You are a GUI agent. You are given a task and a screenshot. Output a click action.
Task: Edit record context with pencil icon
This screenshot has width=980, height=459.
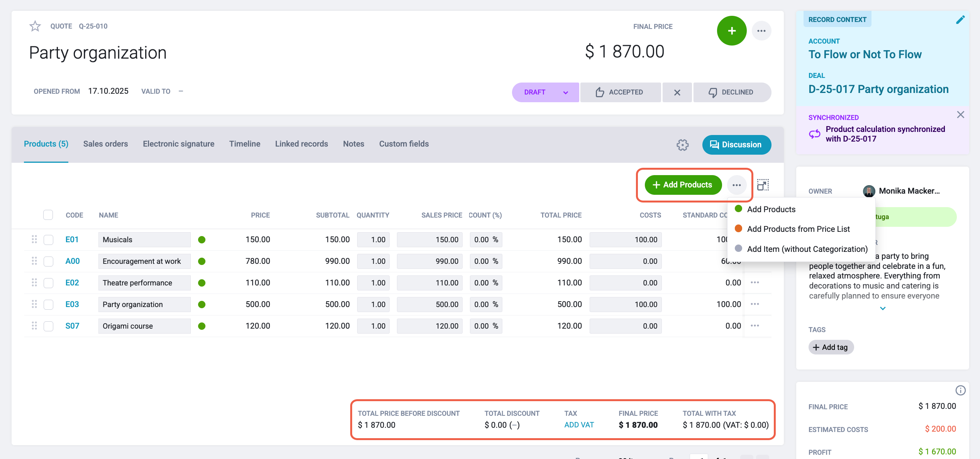coord(960,20)
